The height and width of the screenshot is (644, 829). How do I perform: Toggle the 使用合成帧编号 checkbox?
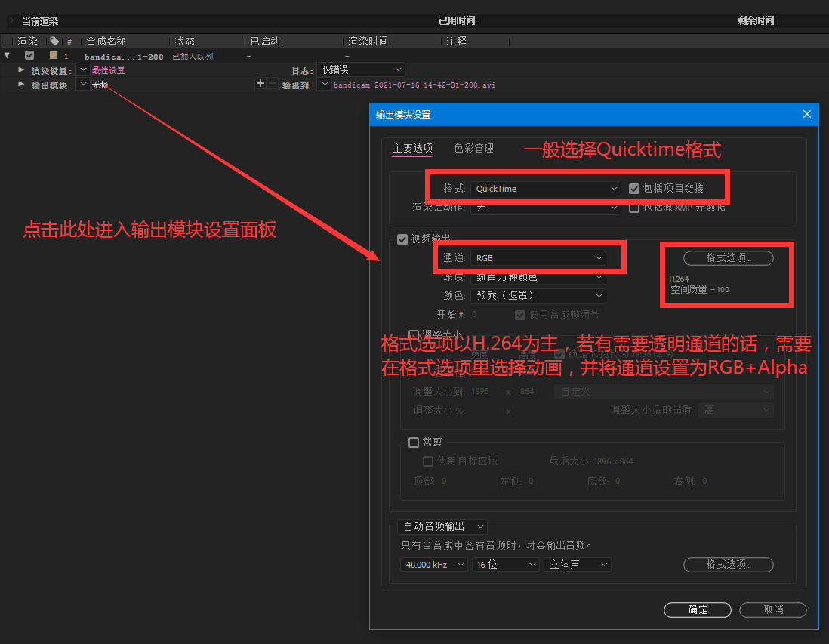pyautogui.click(x=520, y=315)
